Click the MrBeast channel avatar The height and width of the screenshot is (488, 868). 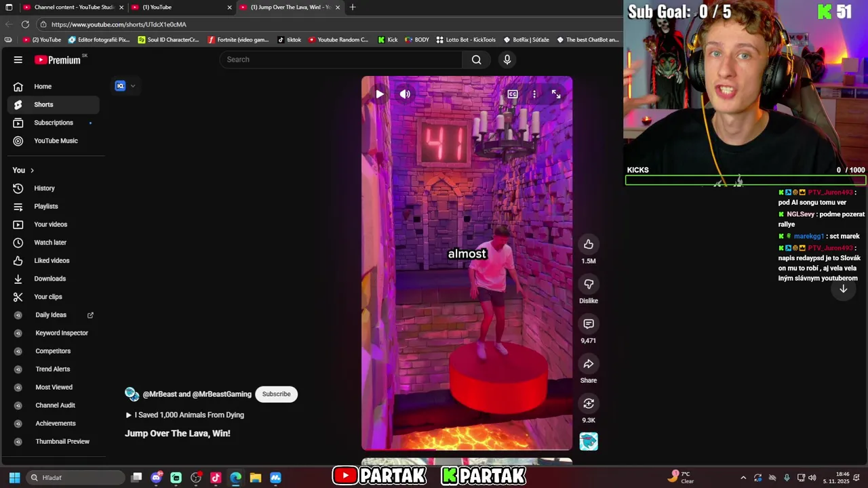pos(132,394)
